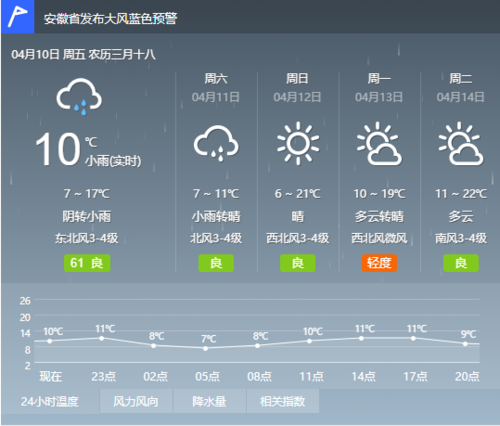Screen dimensions: 500x426
Task: Click Saturday's 7 ~ 11℃ range
Action: click(x=216, y=194)
